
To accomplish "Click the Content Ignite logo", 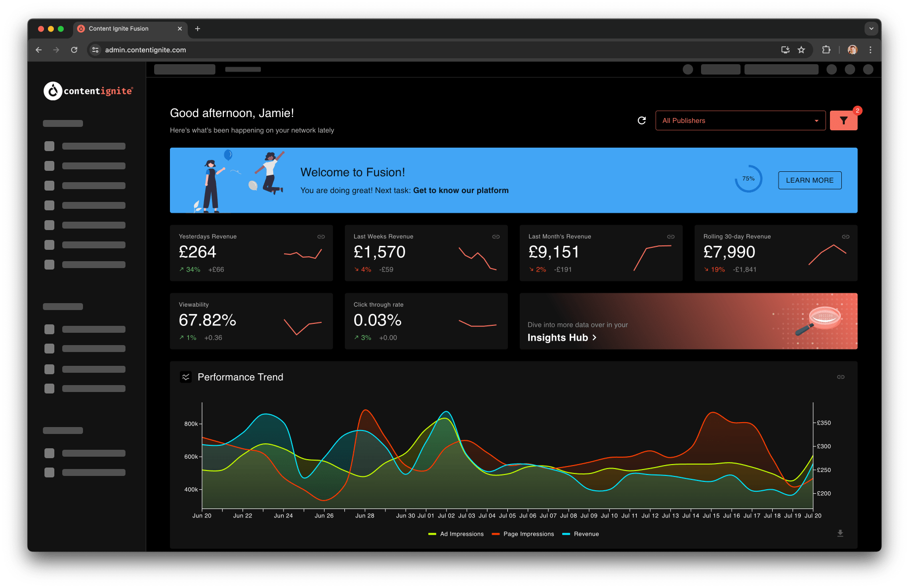I will click(x=88, y=91).
